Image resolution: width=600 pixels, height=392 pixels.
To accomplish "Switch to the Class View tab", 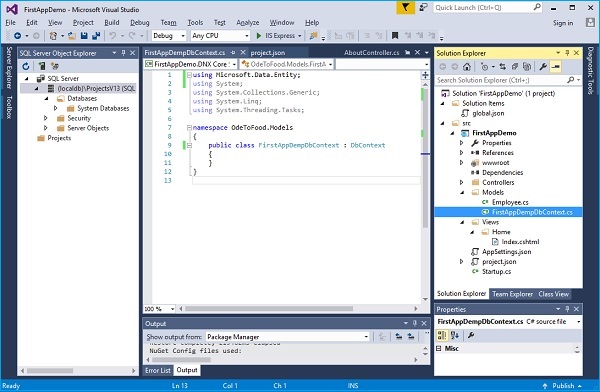I will pos(554,294).
